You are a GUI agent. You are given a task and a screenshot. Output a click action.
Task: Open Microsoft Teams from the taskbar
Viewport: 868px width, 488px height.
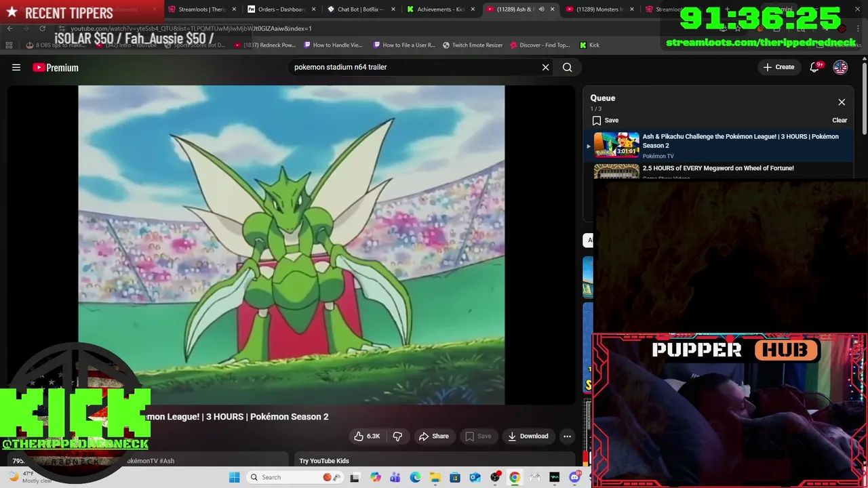[x=395, y=477]
